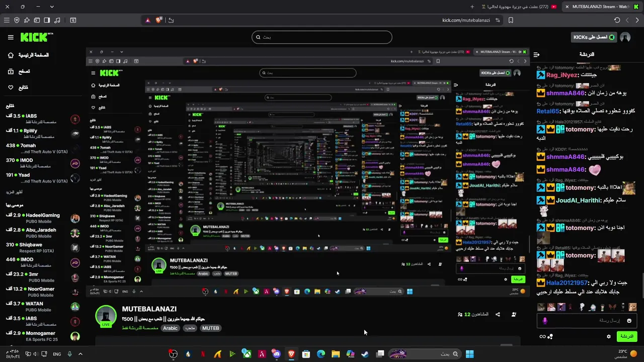Send message with green الدردشة button

click(626, 336)
